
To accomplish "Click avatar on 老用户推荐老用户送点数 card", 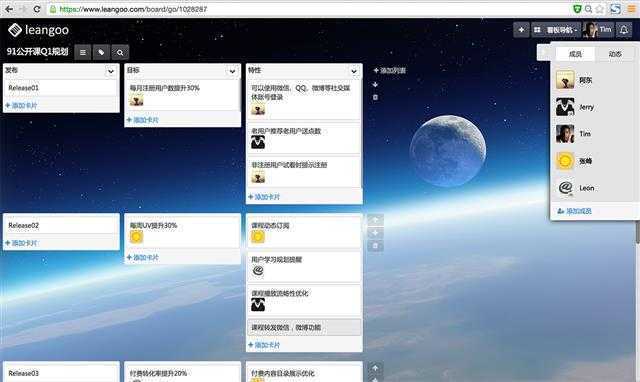I will [x=258, y=142].
